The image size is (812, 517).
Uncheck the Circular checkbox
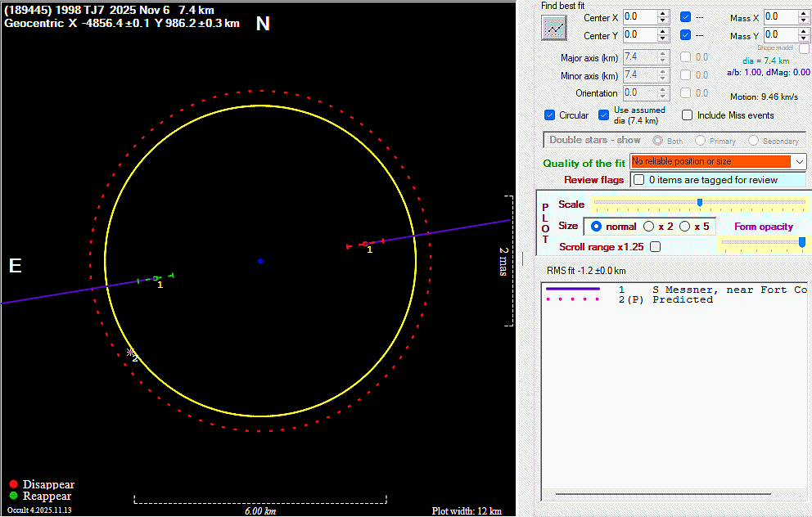click(x=550, y=115)
